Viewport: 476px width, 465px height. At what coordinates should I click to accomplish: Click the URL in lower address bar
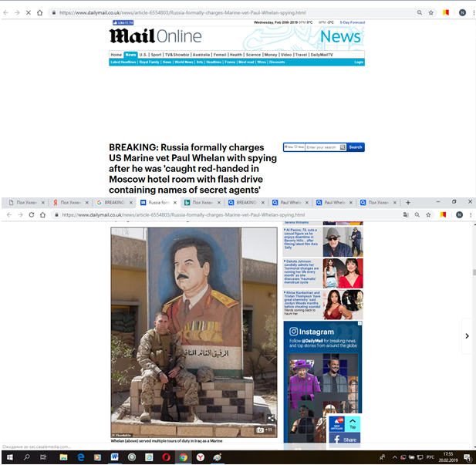point(183,215)
